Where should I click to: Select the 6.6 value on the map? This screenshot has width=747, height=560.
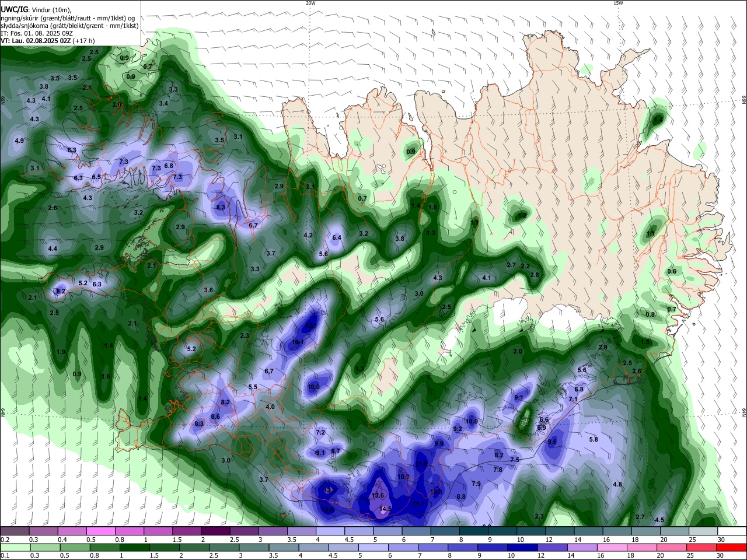pos(544,419)
